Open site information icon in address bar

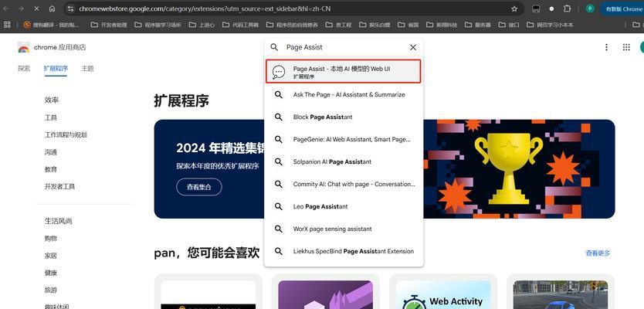click(70, 8)
